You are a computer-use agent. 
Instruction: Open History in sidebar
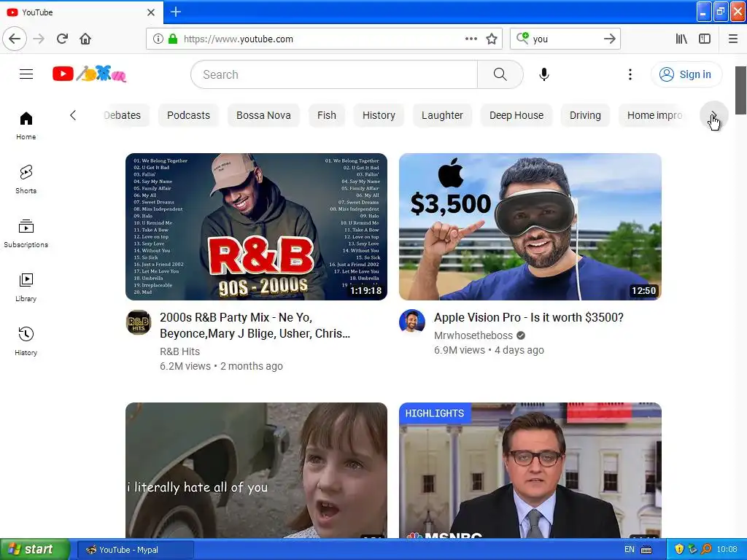[x=26, y=341]
